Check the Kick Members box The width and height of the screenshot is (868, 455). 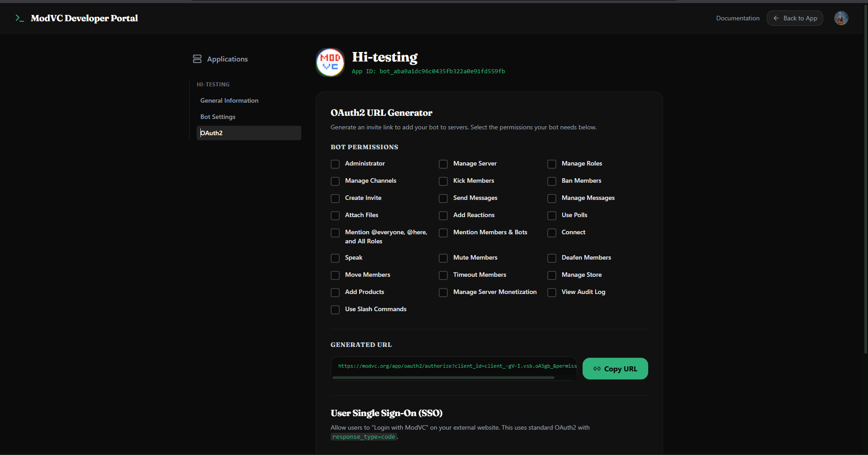click(443, 181)
